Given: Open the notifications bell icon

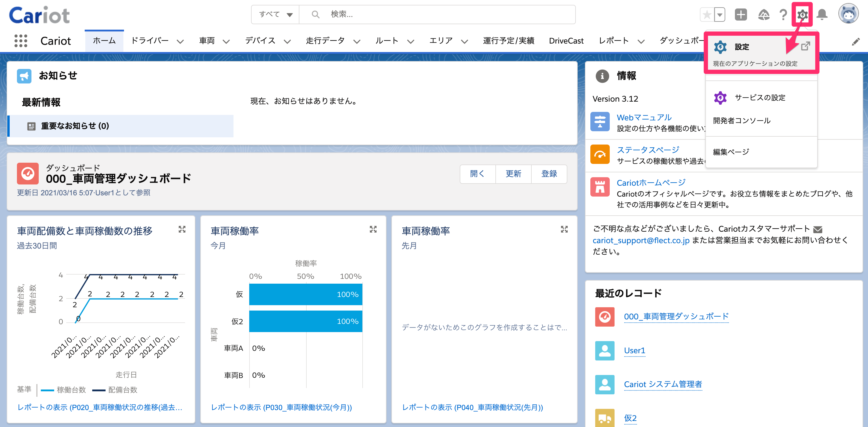Looking at the screenshot, I should click(x=822, y=15).
